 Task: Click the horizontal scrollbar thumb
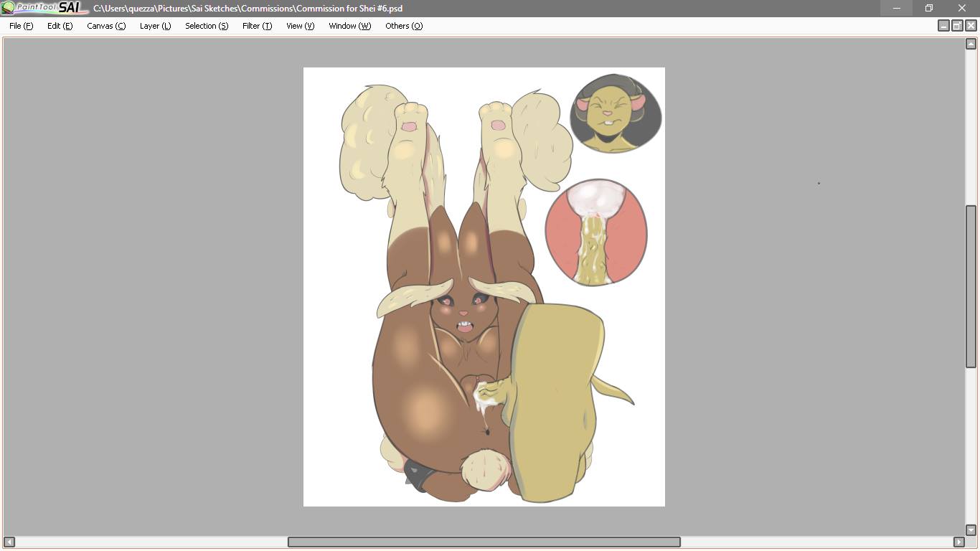coord(484,542)
